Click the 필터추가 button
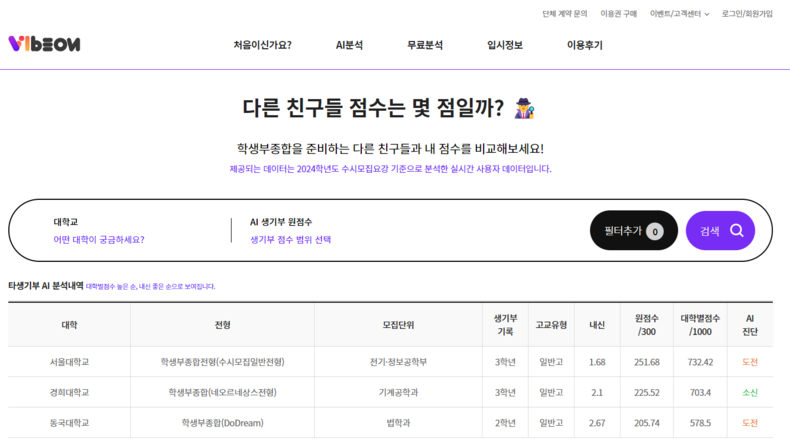This screenshot has width=790, height=444. pos(634,230)
